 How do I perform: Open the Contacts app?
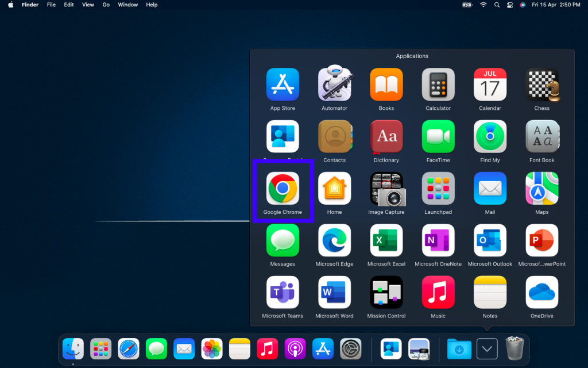pos(335,136)
